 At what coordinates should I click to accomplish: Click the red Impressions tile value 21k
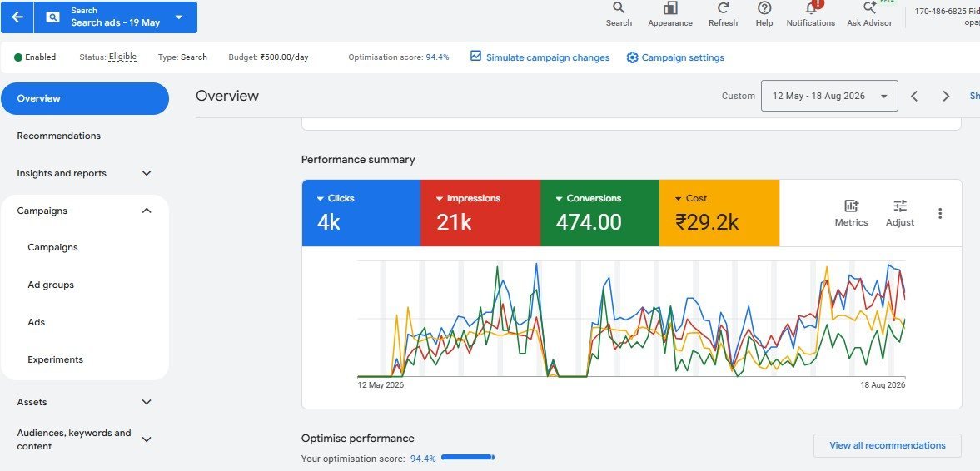454,221
